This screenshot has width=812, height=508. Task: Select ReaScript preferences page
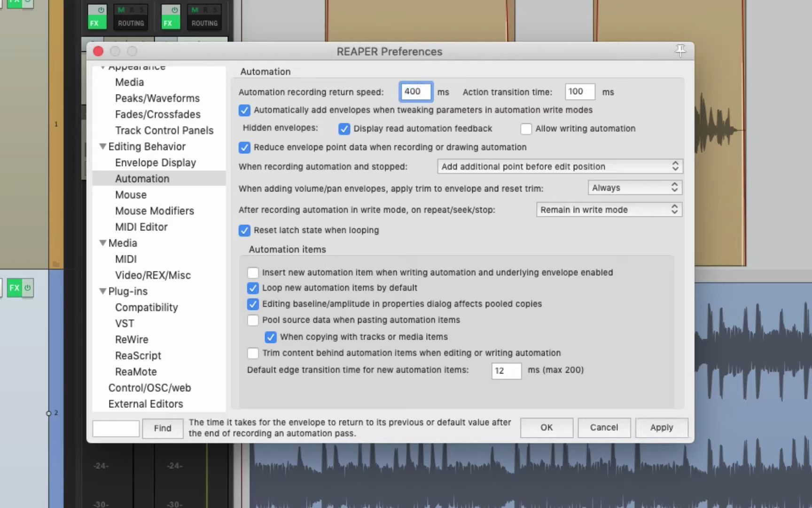click(x=138, y=356)
